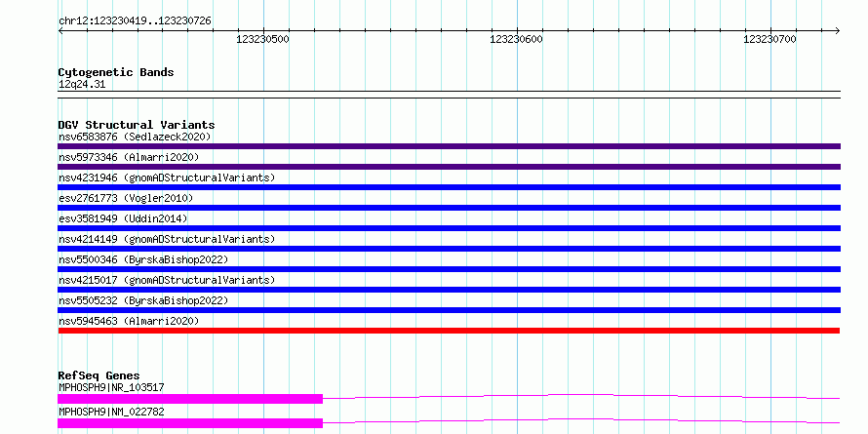Click the purple bar for nsv6583876
This screenshot has width=868, height=434.
coord(449,146)
